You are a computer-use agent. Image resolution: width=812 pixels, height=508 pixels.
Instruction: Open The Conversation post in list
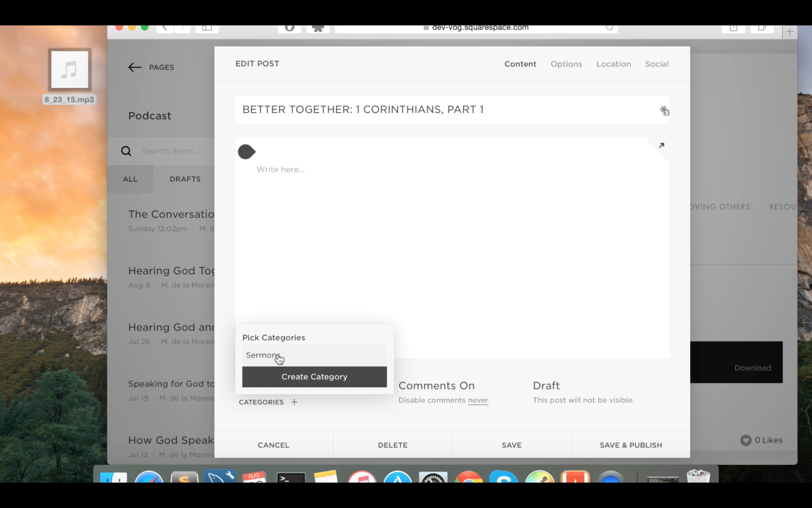[x=171, y=221]
